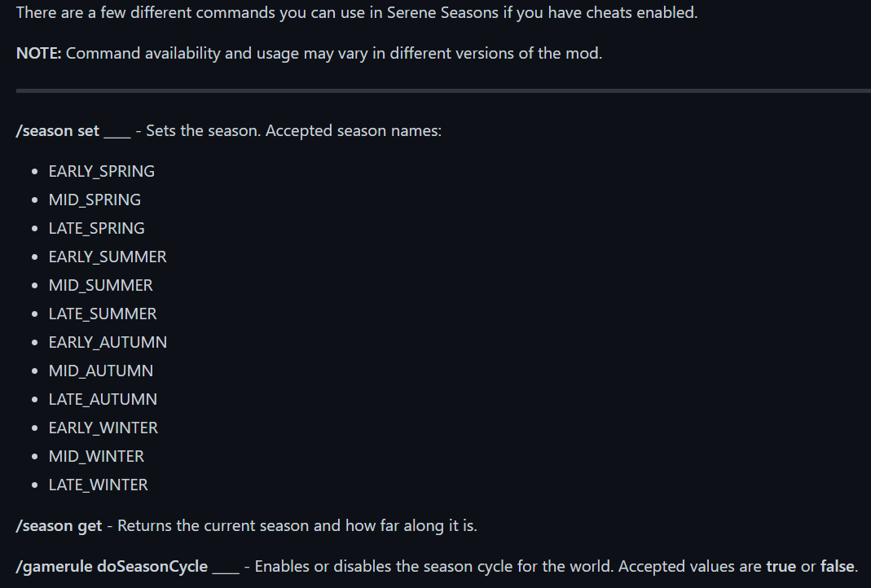The image size is (871, 588).
Task: Click the "/gamerule doSeasonCycle" command text
Action: coord(112,566)
